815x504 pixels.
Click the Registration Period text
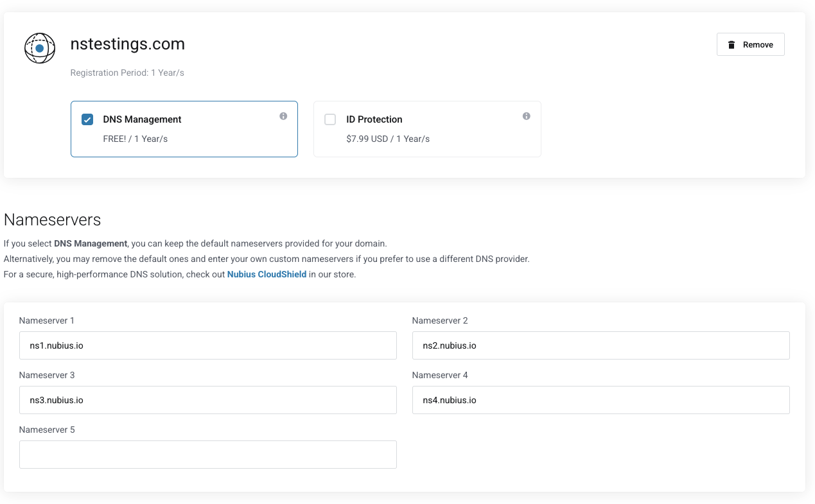pos(127,73)
